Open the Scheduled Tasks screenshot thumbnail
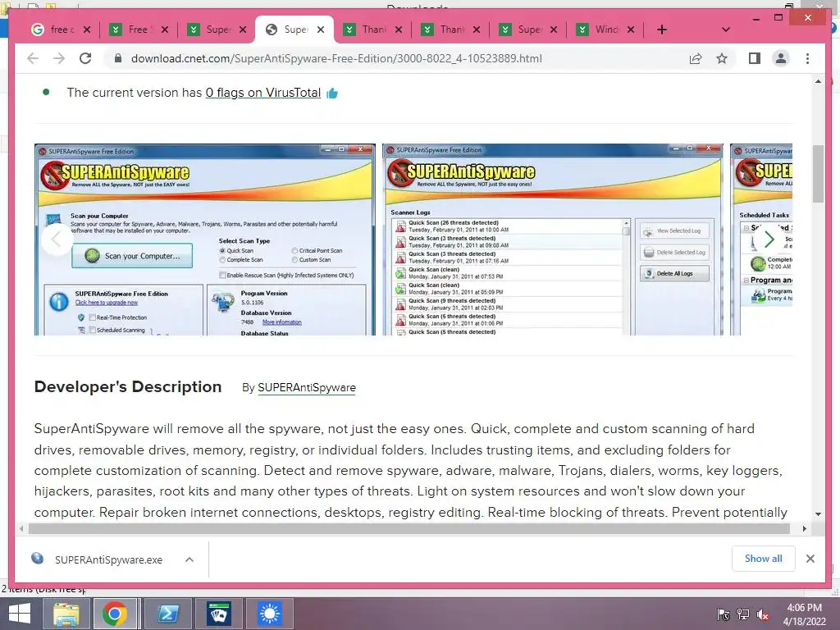Image resolution: width=840 pixels, height=630 pixels. pyautogui.click(x=760, y=240)
